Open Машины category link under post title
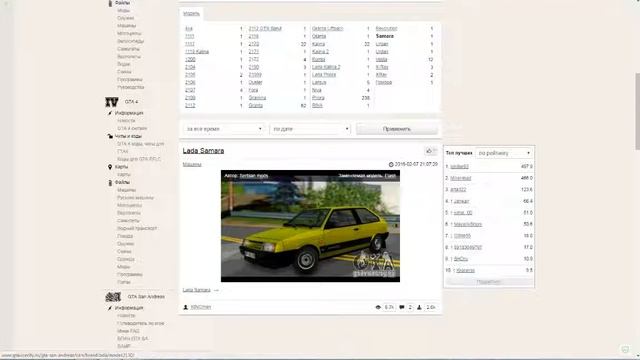Screen dimensions: 640x360 tap(192, 165)
